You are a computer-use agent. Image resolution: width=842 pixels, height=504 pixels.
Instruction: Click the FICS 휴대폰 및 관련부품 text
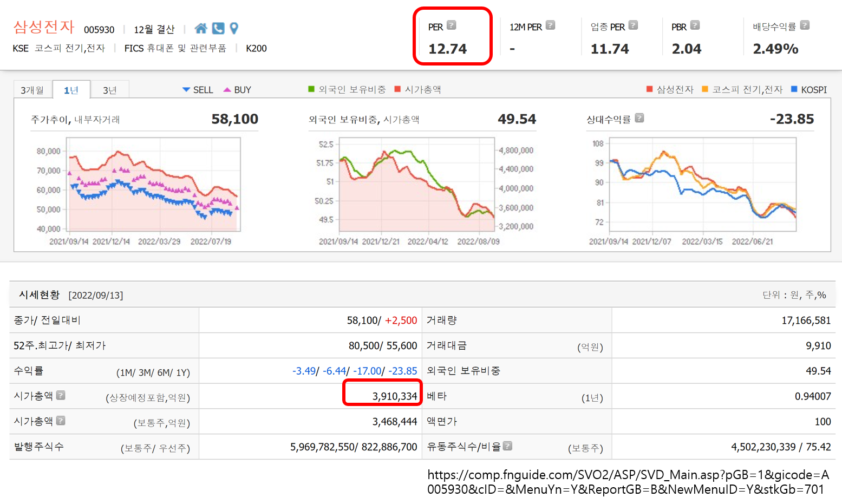click(175, 48)
